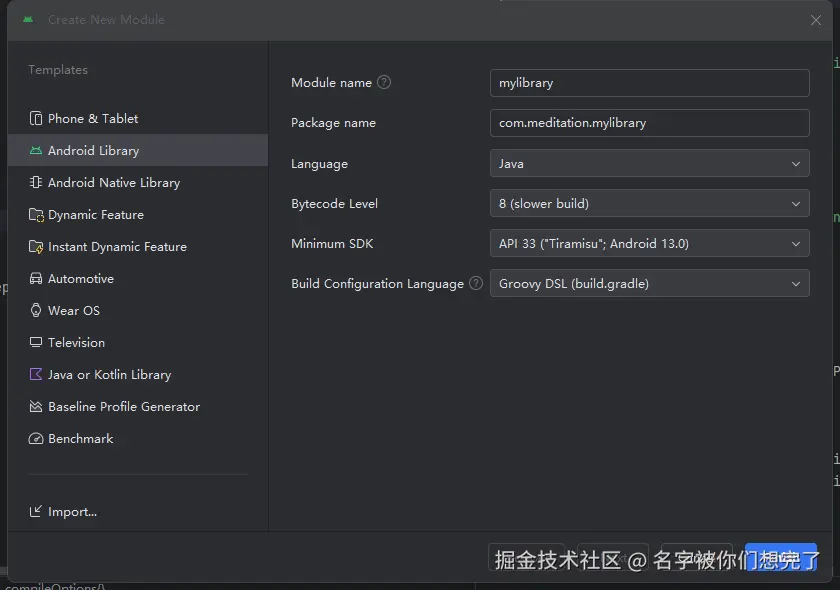Click the Create New Module title
Viewport: 840px width, 590px height.
point(106,20)
